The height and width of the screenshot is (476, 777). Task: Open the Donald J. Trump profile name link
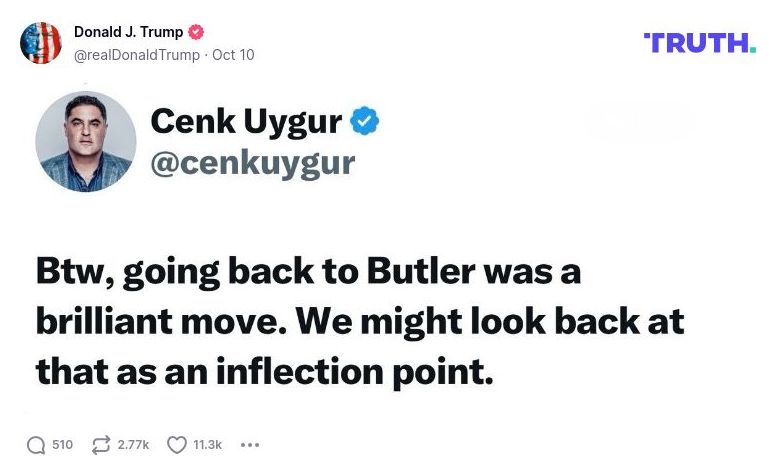(x=128, y=32)
